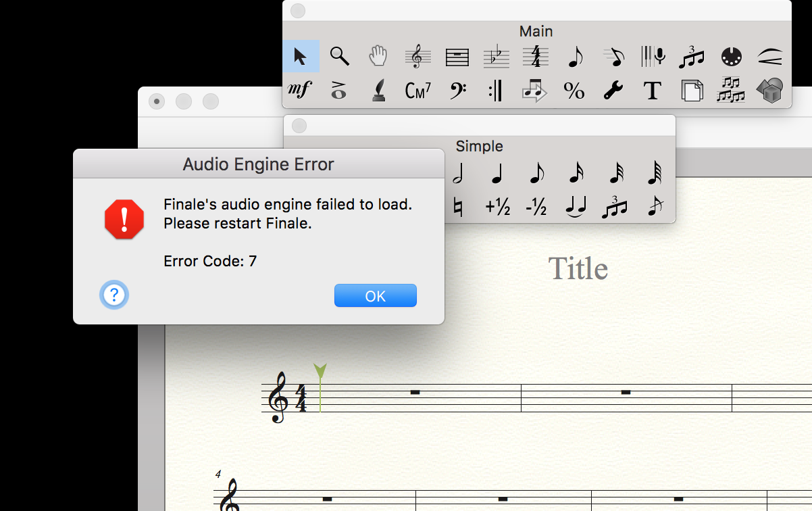
Task: Choose the Repeat barline tool
Action: (x=497, y=91)
